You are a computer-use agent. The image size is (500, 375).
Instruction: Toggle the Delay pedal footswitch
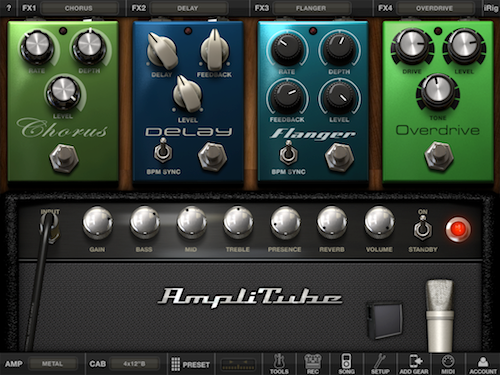(213, 156)
